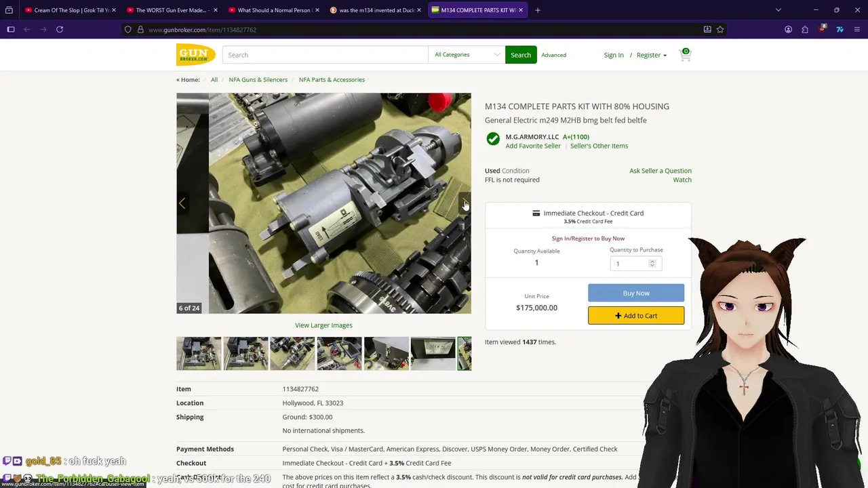Click Add Favorite Seller
This screenshot has width=868, height=488.
(533, 146)
